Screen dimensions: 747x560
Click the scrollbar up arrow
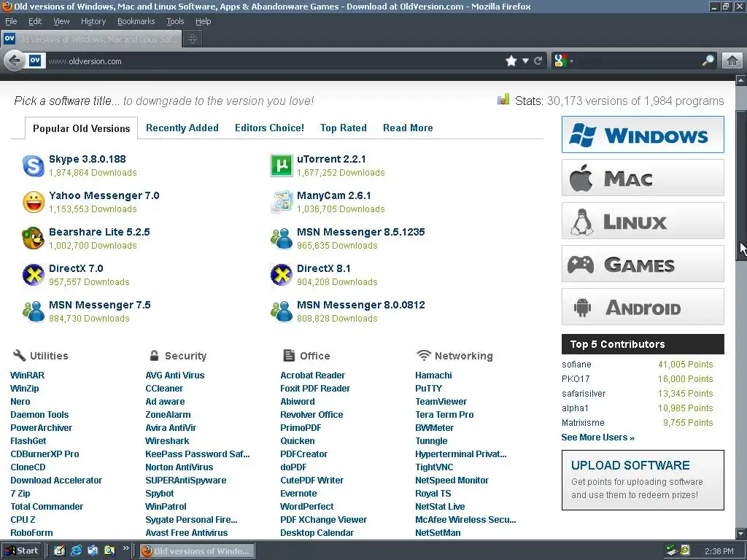click(741, 80)
